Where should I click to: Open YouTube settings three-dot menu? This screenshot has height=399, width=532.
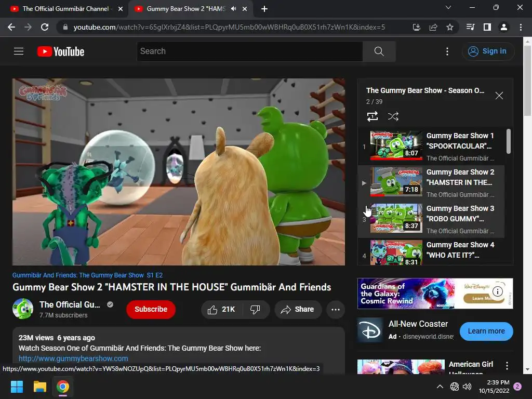click(x=447, y=51)
